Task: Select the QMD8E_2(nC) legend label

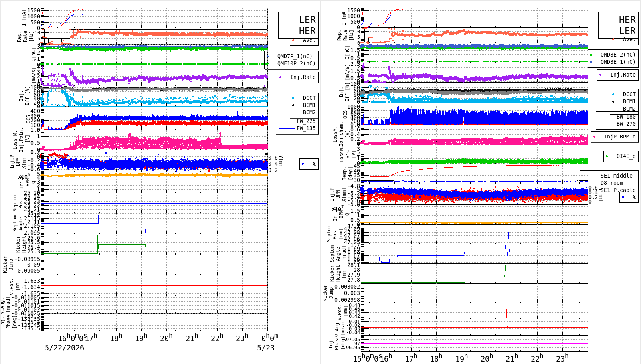Action: tap(618, 55)
